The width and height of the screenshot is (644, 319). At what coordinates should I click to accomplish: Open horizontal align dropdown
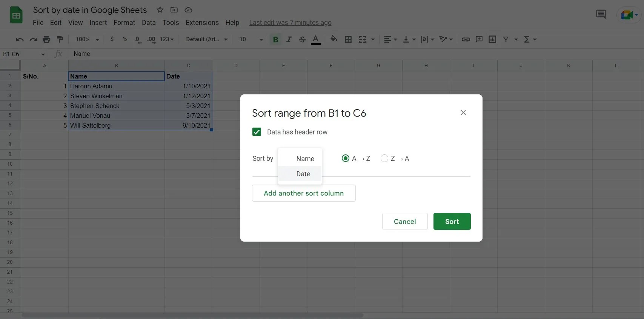pyautogui.click(x=390, y=39)
